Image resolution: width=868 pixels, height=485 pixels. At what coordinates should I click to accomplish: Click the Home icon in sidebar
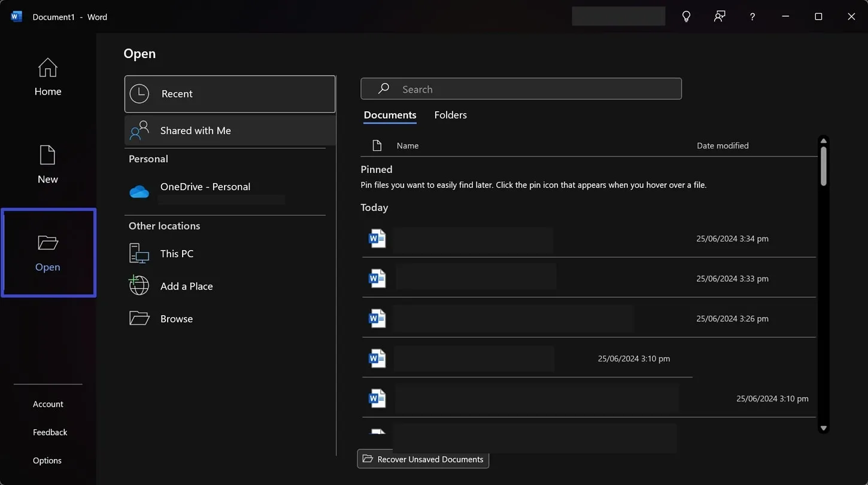[48, 68]
